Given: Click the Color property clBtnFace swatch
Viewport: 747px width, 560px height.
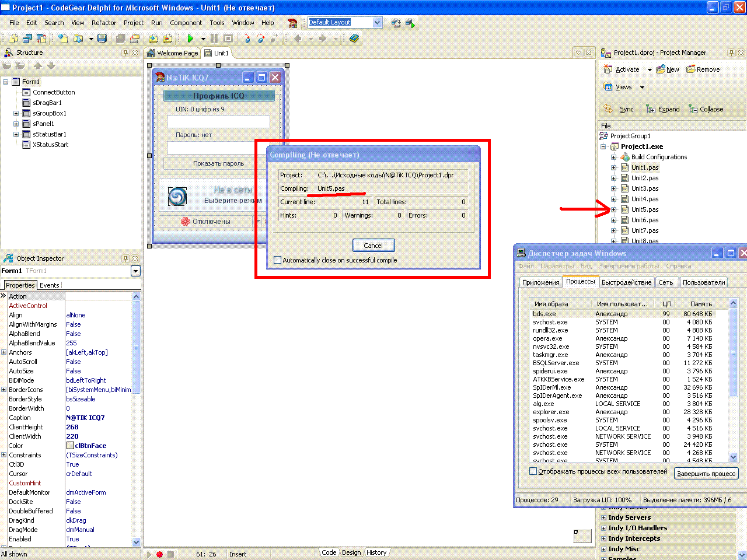Looking at the screenshot, I should coord(70,446).
